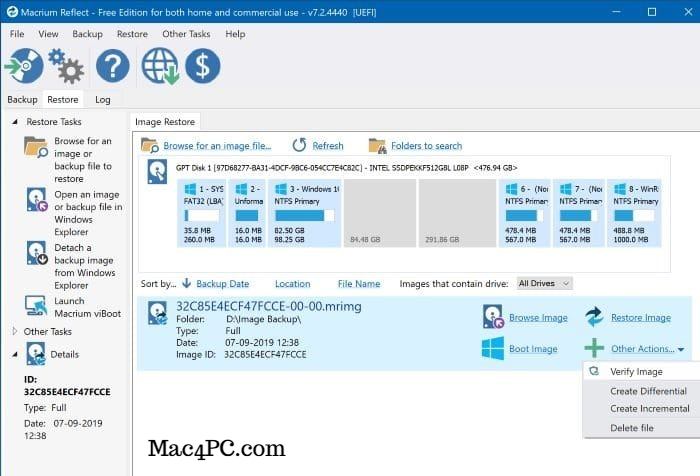
Task: Switch to the Backup tab
Action: [22, 99]
